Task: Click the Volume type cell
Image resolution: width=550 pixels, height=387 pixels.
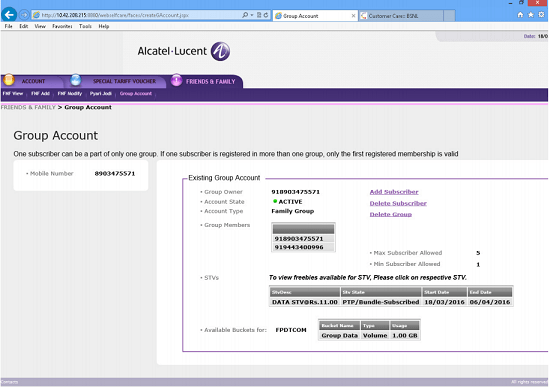Action: click(x=375, y=335)
